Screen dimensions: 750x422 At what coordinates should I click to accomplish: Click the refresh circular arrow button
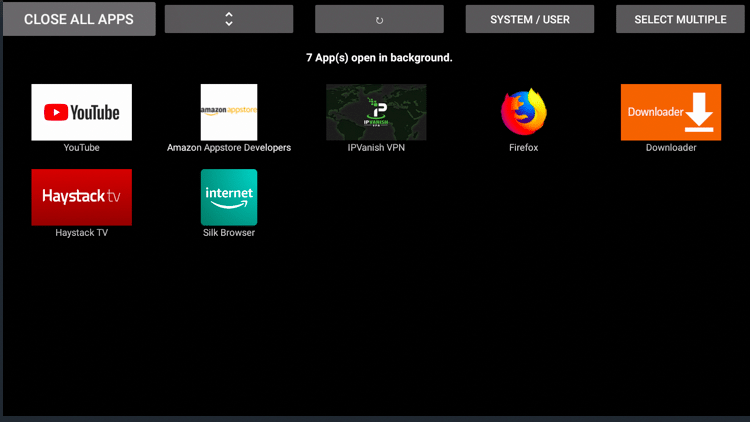pyautogui.click(x=379, y=19)
